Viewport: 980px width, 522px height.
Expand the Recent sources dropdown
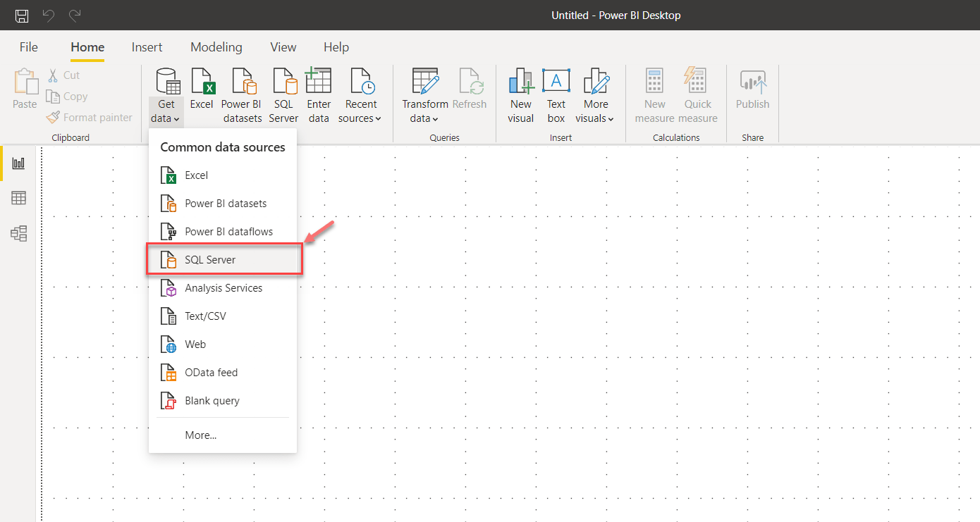[360, 94]
